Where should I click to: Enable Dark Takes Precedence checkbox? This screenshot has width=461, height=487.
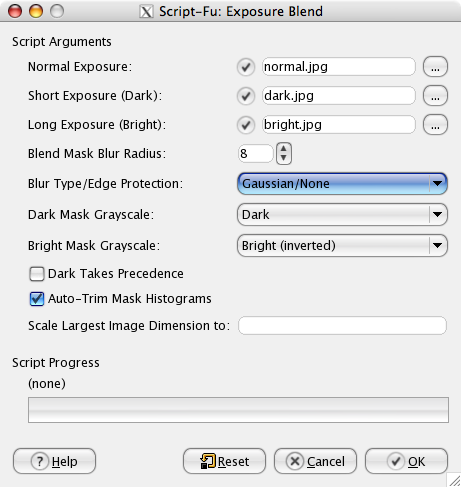[x=37, y=274]
